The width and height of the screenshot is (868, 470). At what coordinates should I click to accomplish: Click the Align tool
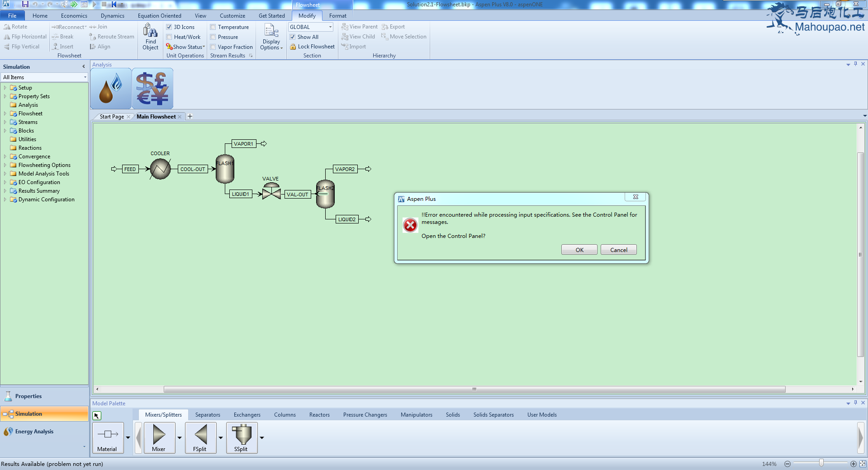tap(100, 47)
